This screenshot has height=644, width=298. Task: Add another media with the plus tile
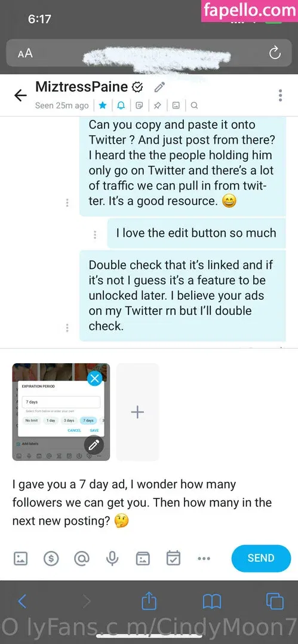[137, 412]
